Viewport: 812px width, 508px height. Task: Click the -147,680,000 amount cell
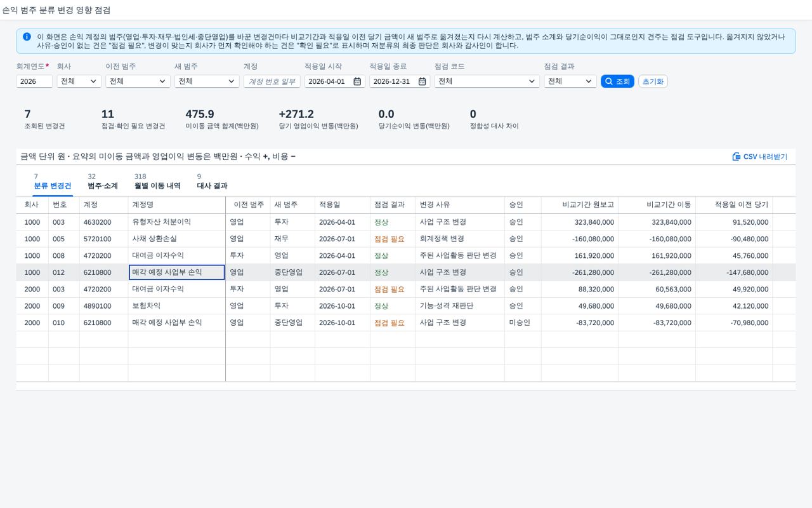click(x=735, y=272)
